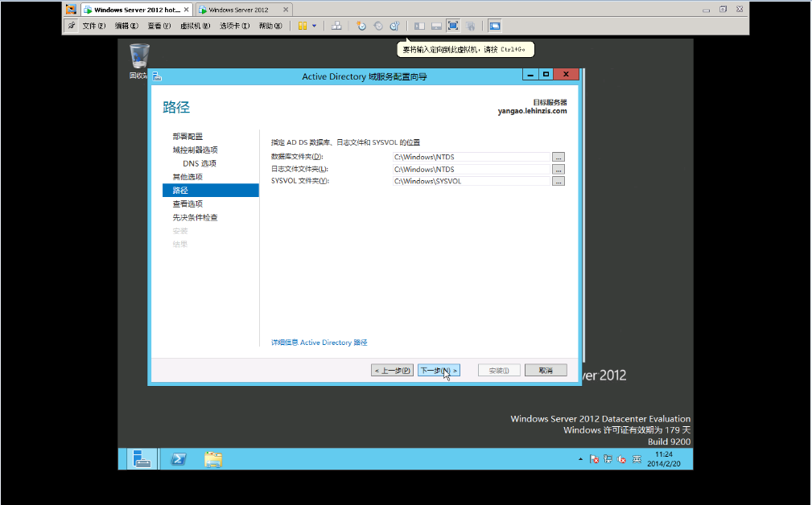
Task: Browse for the 日志文件文件夹 location
Action: [x=559, y=169]
